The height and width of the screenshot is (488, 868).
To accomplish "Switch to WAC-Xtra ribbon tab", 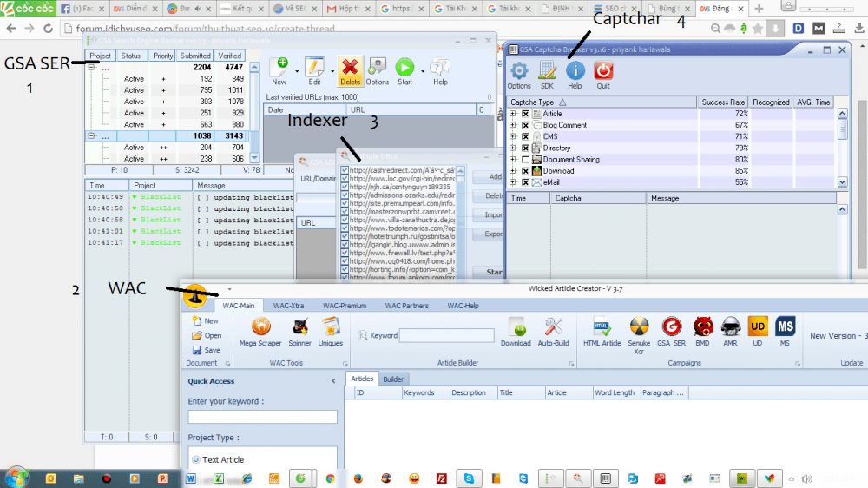I will (x=288, y=305).
